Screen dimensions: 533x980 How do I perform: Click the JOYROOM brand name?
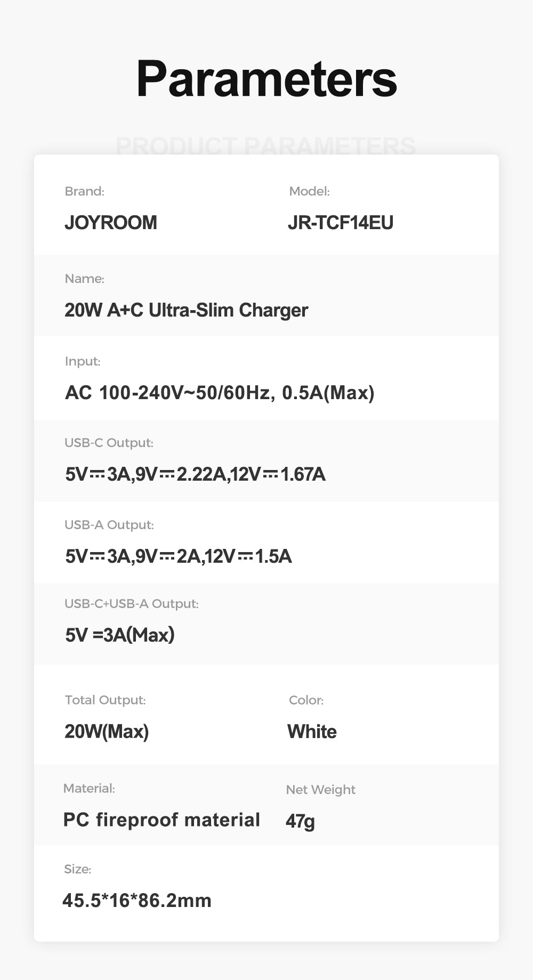coord(111,223)
